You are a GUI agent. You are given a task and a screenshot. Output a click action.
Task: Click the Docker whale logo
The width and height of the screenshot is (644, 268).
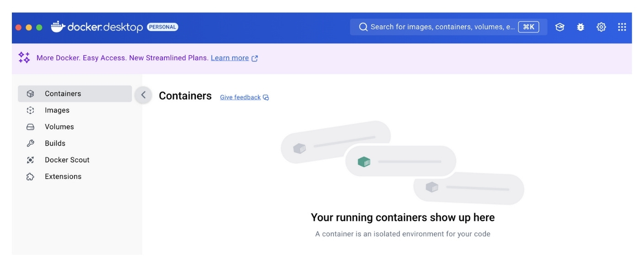tap(58, 26)
